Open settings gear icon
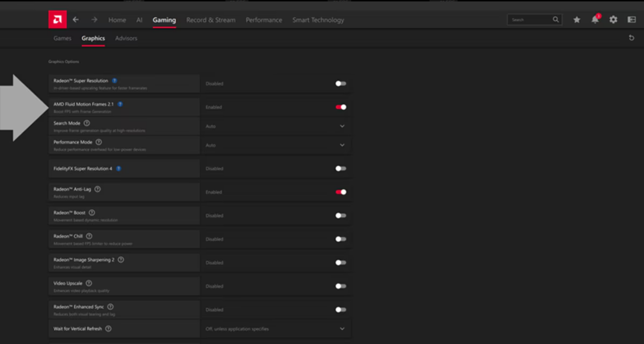Screen dimensions: 644x344 (613, 20)
